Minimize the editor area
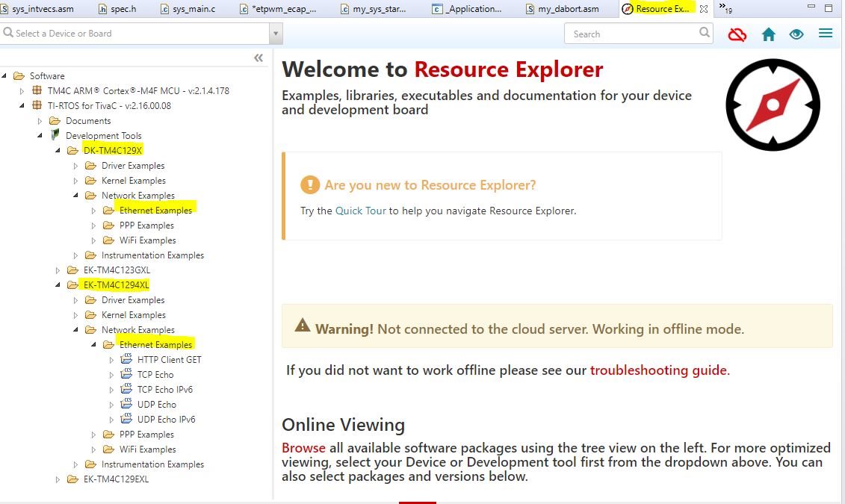Screen dimensions: 845x504 (x=811, y=6)
